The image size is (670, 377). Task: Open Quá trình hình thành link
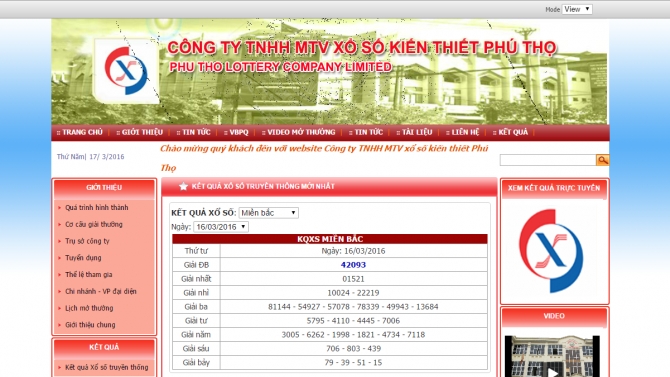97,208
